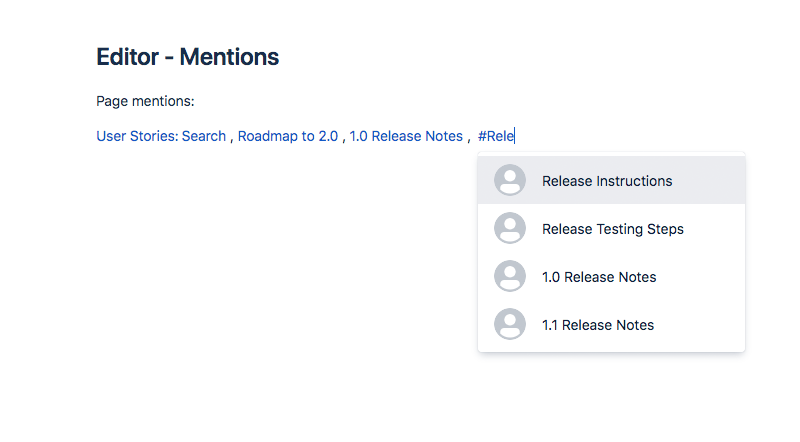This screenshot has height=442, width=800.
Task: Place cursor at comma before the #Rele query
Action: [x=468, y=140]
